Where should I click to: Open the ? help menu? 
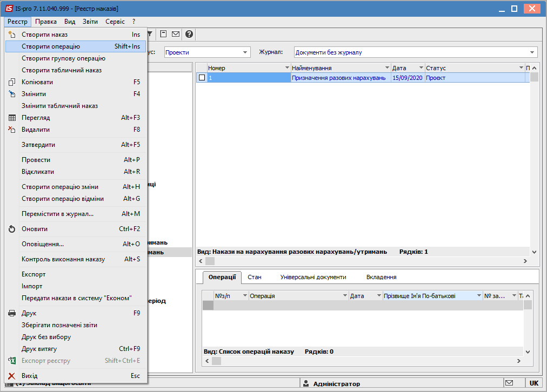click(x=134, y=22)
